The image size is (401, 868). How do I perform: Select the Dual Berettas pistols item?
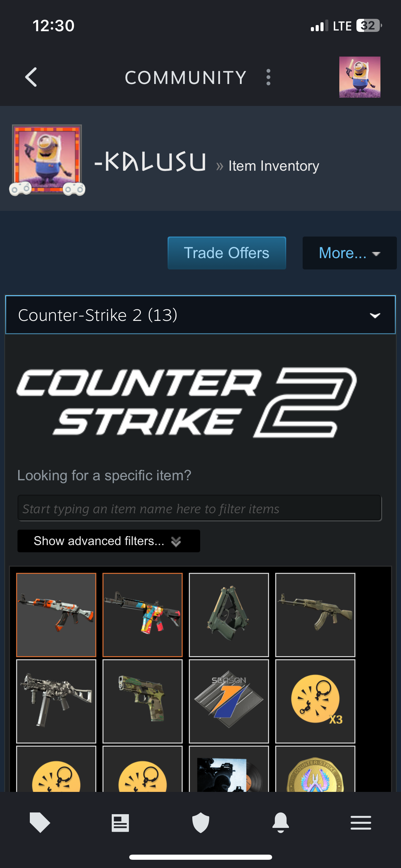coord(229,615)
